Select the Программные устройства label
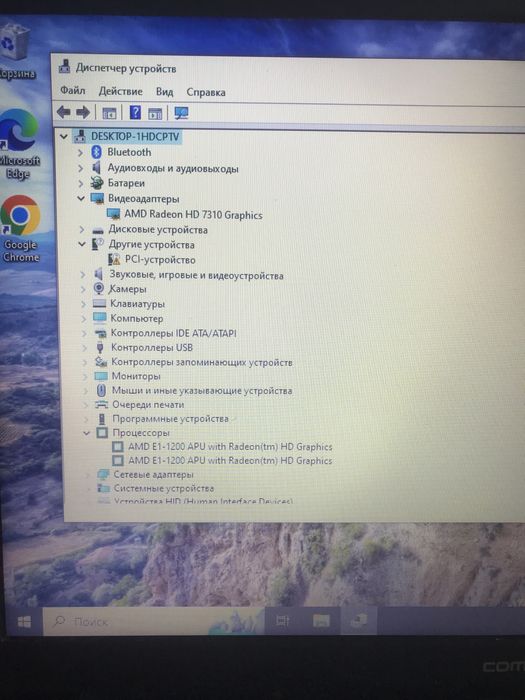 tap(171, 419)
